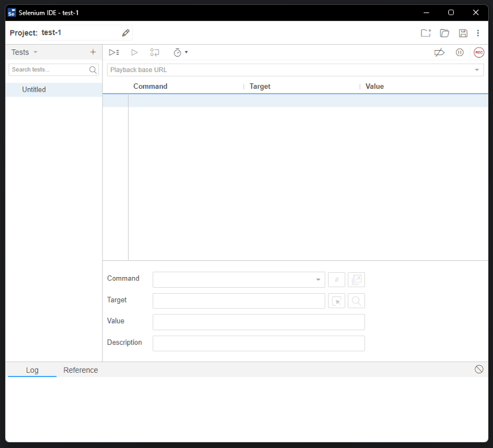493x448 pixels.
Task: Click the step over current command icon
Action: click(x=154, y=52)
